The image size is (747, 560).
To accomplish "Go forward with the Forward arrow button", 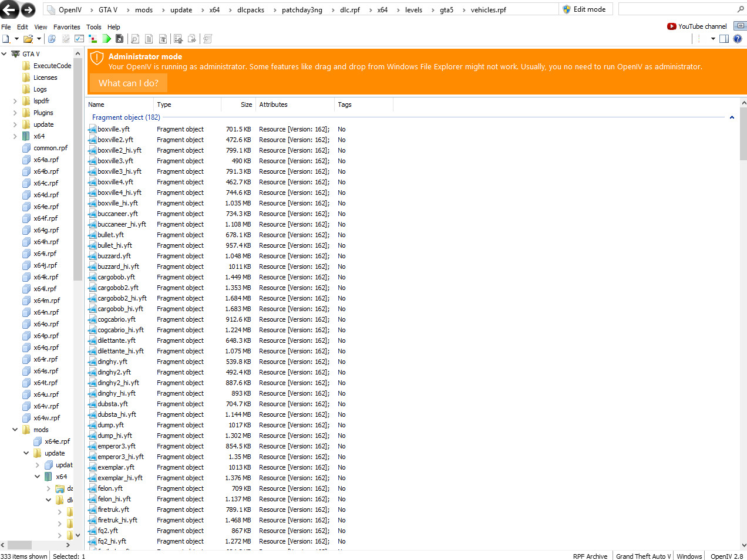I will (x=28, y=9).
